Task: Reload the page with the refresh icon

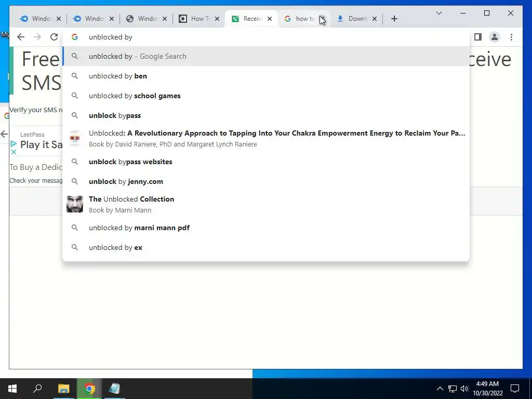Action: pos(54,37)
